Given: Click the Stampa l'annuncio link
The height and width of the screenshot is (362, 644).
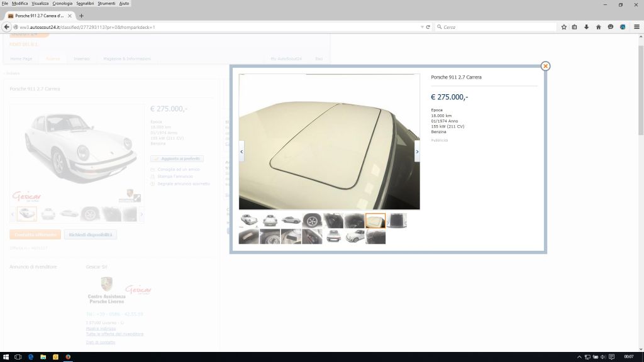Looking at the screenshot, I should point(175,177).
